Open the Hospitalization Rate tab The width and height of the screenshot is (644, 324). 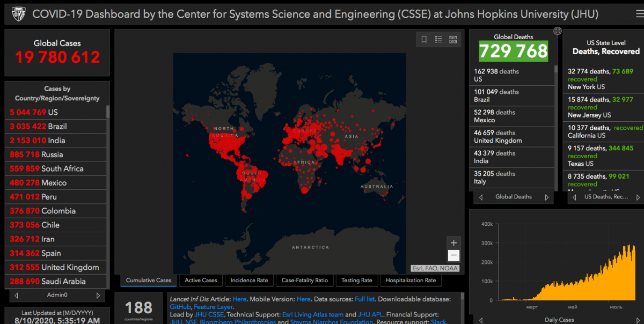[x=411, y=280]
